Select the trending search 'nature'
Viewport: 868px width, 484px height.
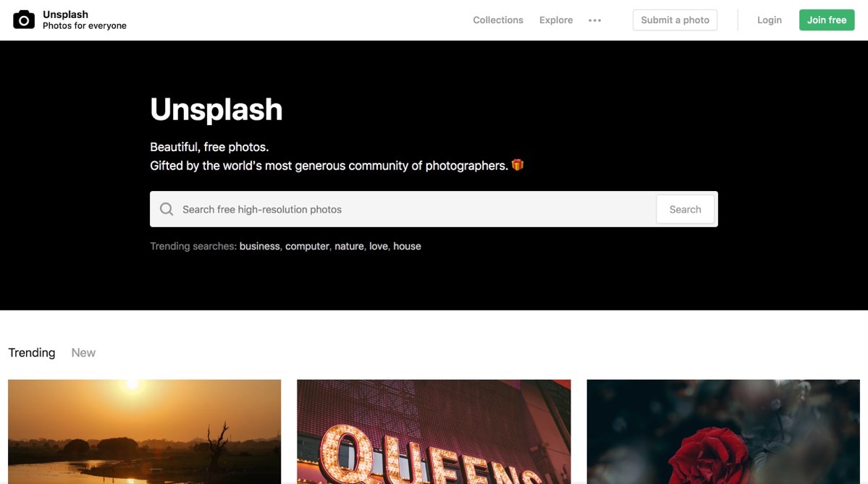(350, 246)
